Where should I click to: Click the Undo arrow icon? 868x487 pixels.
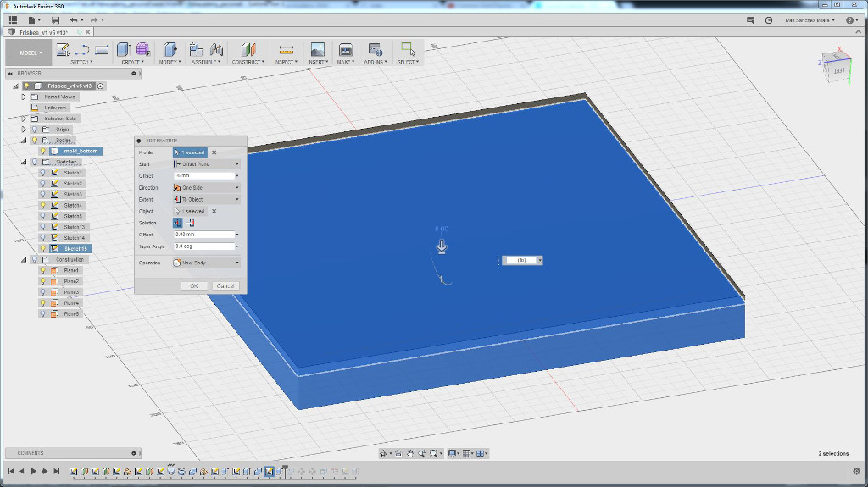pyautogui.click(x=74, y=20)
